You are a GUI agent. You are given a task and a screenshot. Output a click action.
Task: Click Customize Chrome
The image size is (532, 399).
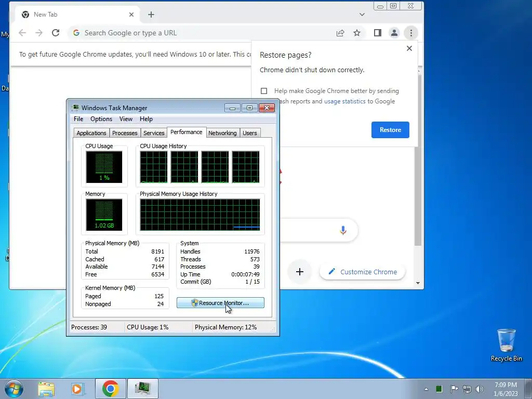click(362, 272)
